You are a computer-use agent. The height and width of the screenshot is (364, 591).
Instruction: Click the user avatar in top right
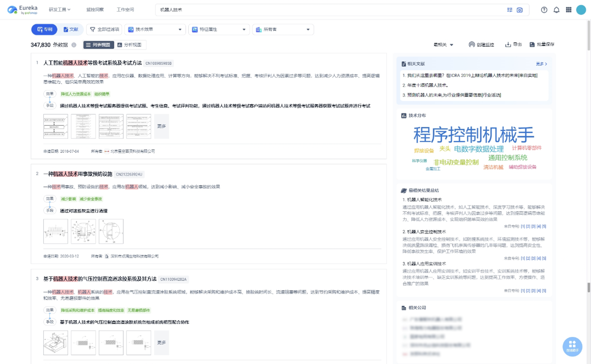581,10
